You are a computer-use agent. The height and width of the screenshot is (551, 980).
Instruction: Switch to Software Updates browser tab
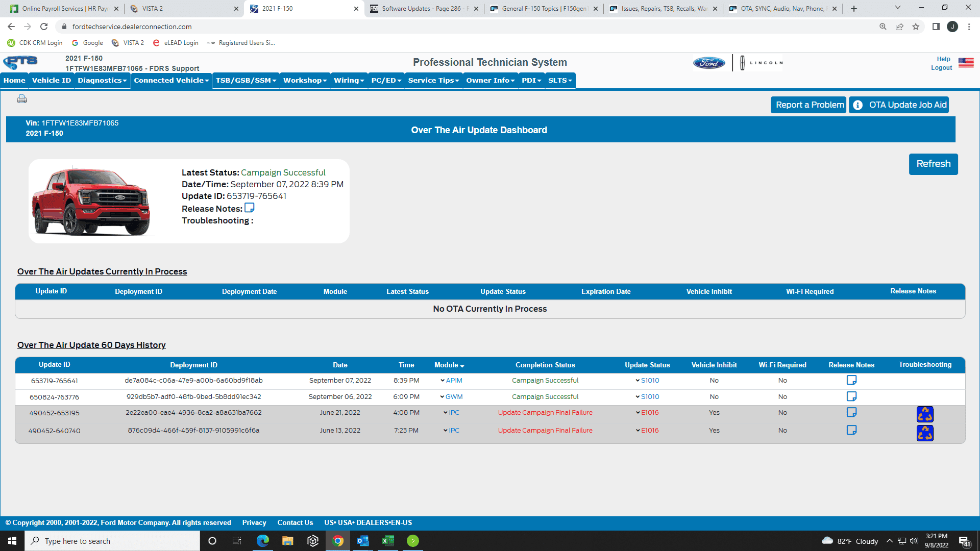424,9
